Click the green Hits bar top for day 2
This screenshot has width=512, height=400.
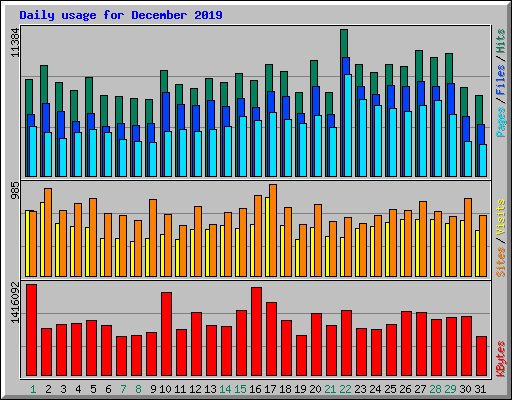point(44,84)
